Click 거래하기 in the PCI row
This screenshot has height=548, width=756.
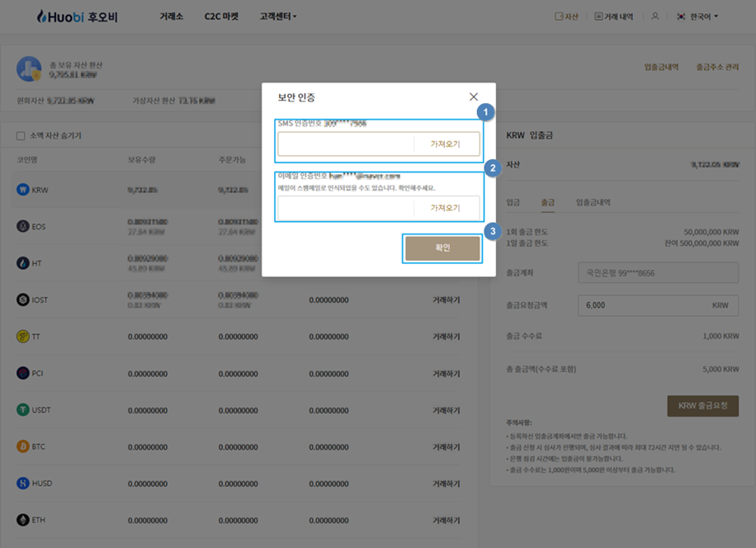[x=446, y=374]
